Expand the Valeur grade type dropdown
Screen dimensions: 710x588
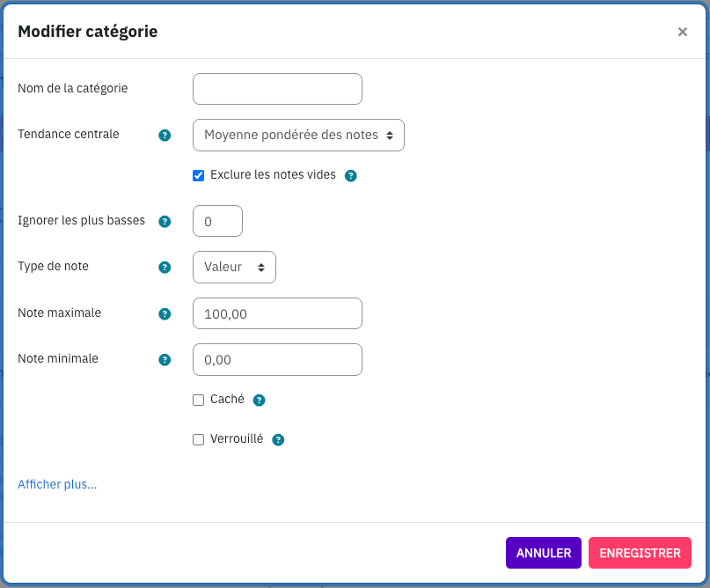click(234, 268)
